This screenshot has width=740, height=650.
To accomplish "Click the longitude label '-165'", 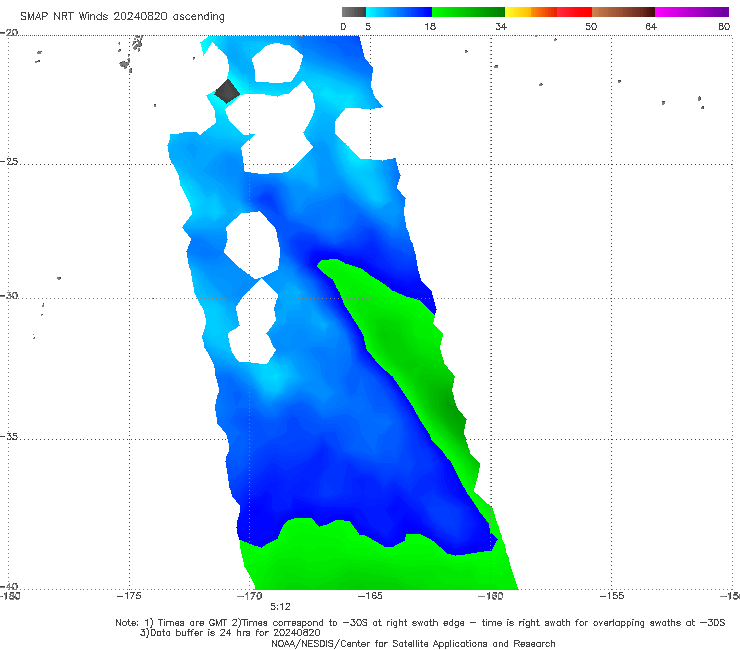I will 370,596.
